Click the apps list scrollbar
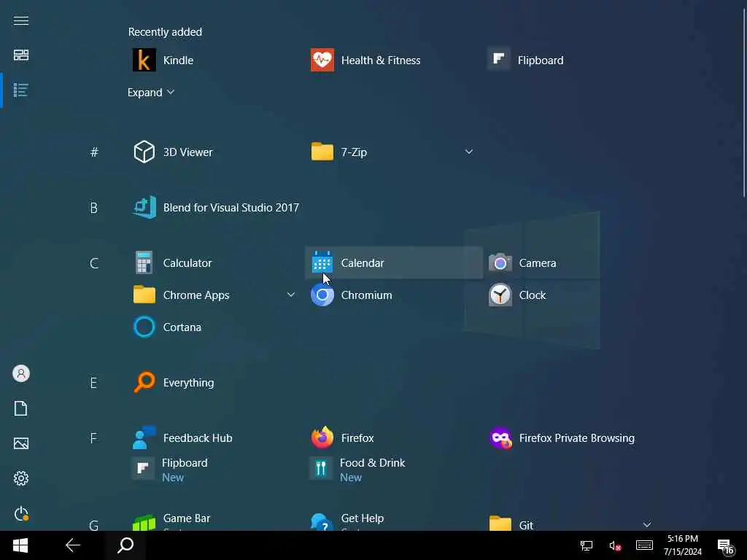Image resolution: width=747 pixels, height=560 pixels. click(744, 102)
